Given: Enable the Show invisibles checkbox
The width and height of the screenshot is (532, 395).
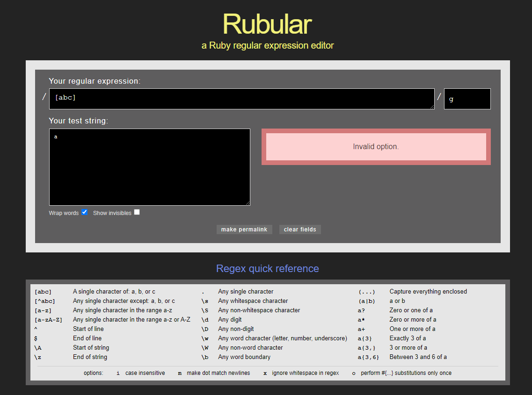Looking at the screenshot, I should tap(137, 212).
